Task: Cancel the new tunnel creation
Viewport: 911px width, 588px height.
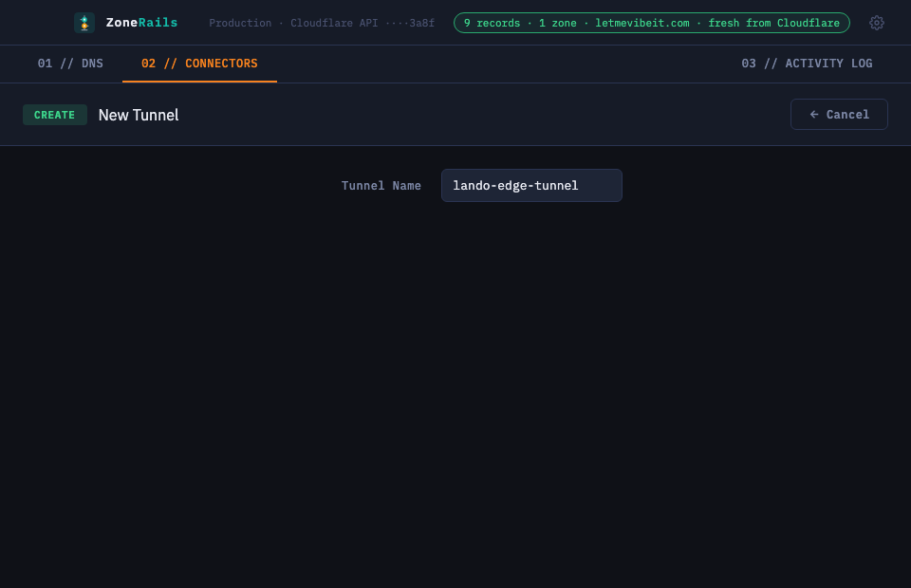Action: [839, 115]
